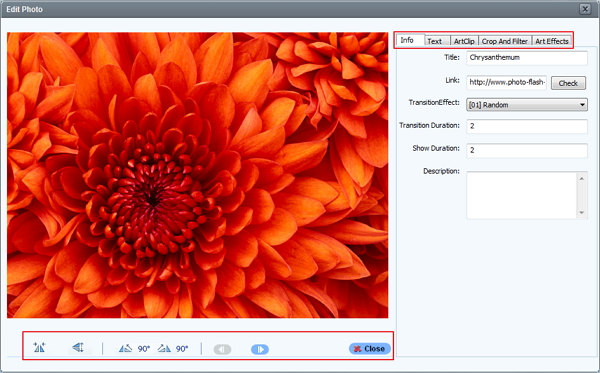Image resolution: width=600 pixels, height=373 pixels.
Task: Go to the previous photo
Action: click(x=222, y=349)
